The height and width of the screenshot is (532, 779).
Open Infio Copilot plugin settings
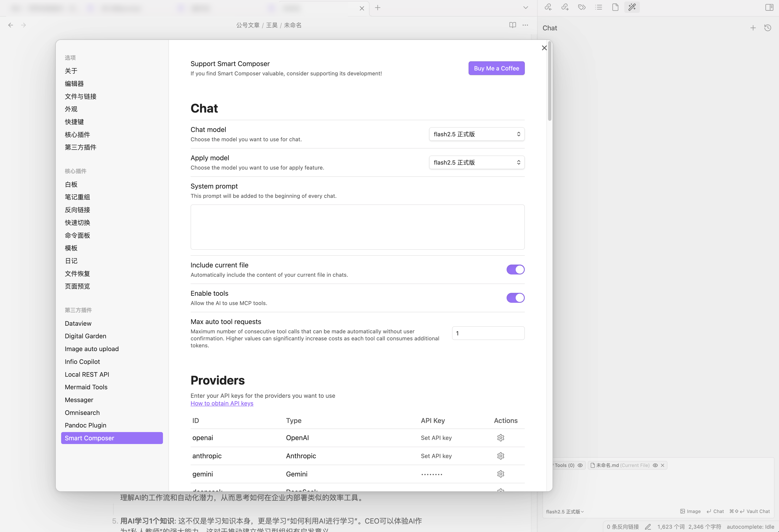click(82, 362)
